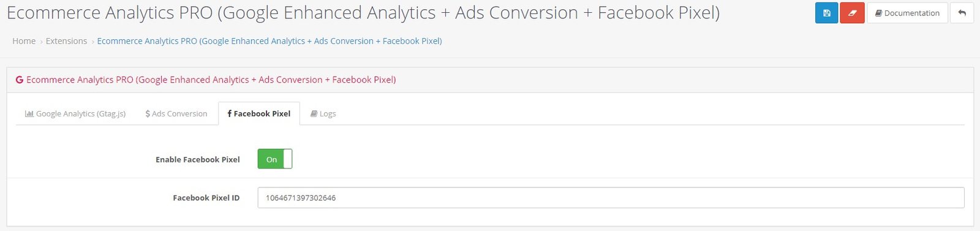Click the dollar sign icon on Ads Conversion tab
This screenshot has width=980, height=231.
[x=148, y=113]
